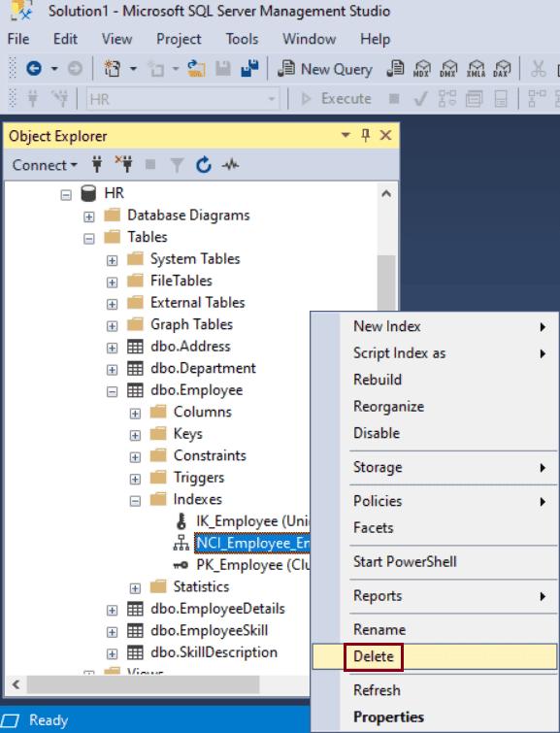Click the New Project toolbar icon
560x733 pixels.
113,69
